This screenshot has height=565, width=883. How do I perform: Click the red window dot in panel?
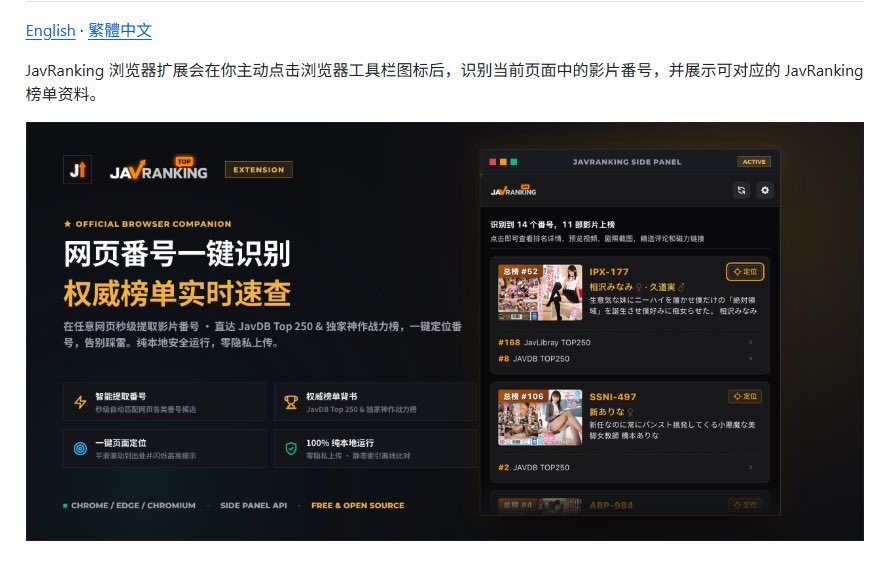493,162
